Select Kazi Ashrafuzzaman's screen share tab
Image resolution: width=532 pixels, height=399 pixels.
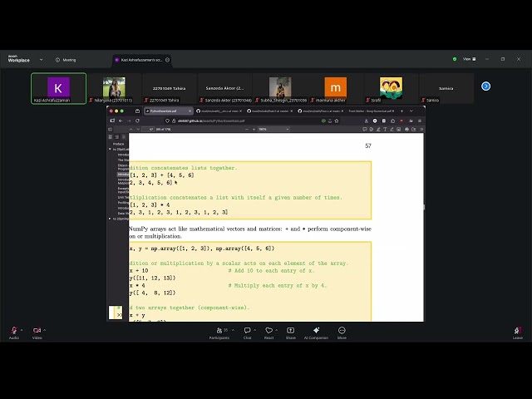142,60
